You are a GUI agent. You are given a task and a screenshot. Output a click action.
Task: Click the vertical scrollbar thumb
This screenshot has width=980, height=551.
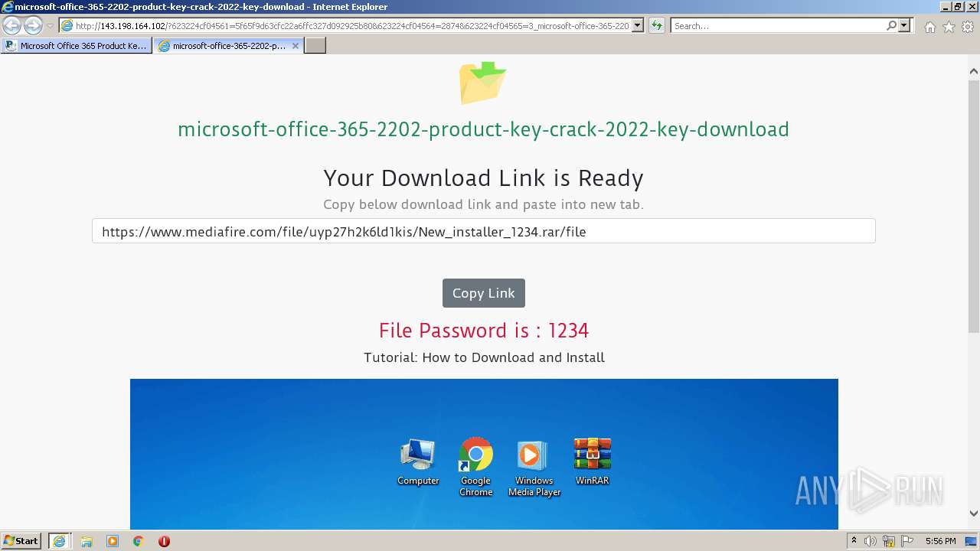point(973,206)
